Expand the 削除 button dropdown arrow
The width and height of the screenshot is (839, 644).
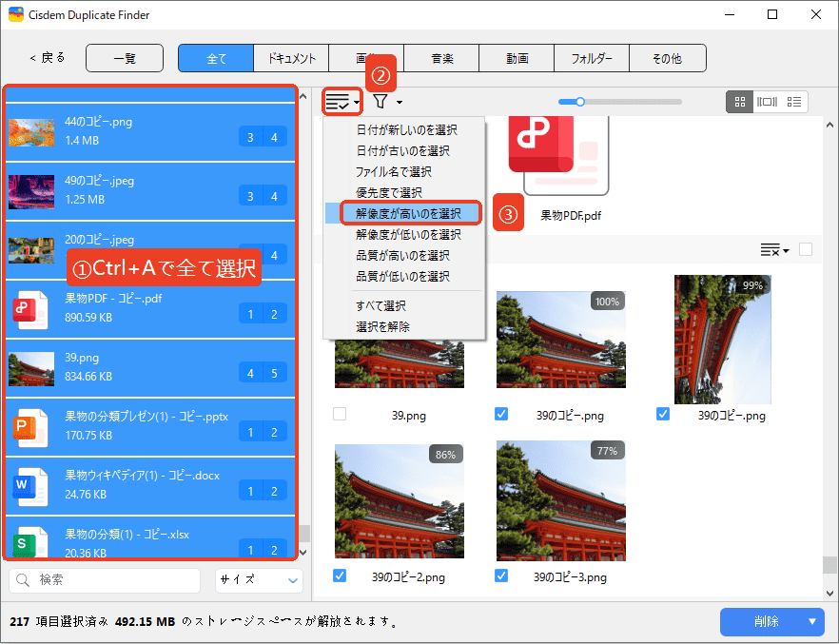coord(812,621)
